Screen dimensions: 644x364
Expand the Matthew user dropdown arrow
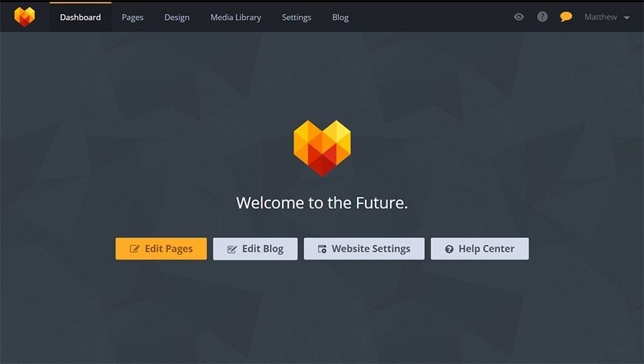(x=627, y=18)
